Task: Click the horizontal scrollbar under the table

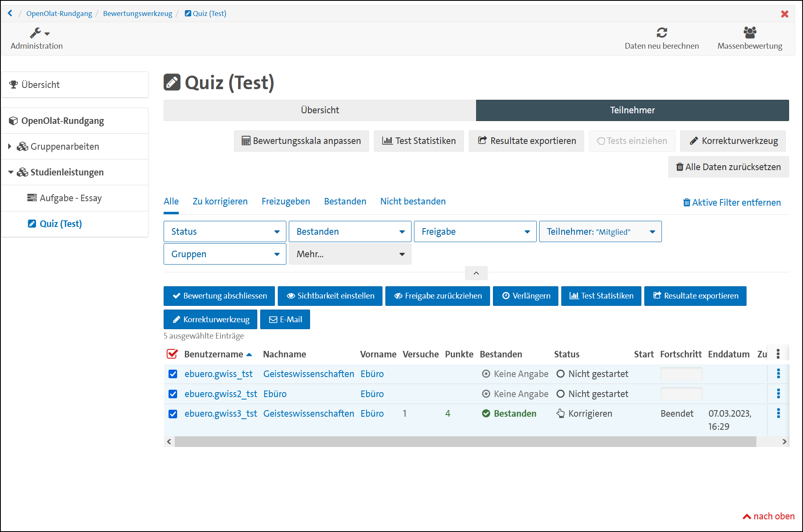Action: coord(465,442)
